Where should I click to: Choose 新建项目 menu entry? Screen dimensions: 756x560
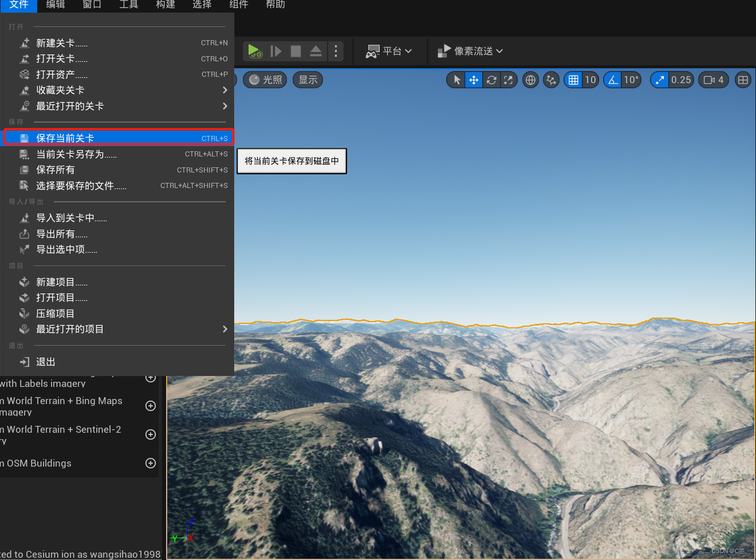point(117,282)
